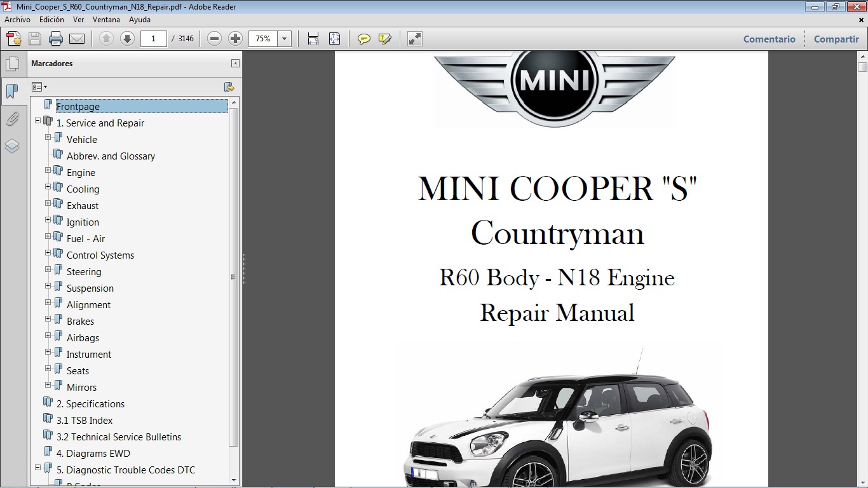Open the Print dialog
This screenshot has width=868, height=488.
[x=56, y=39]
